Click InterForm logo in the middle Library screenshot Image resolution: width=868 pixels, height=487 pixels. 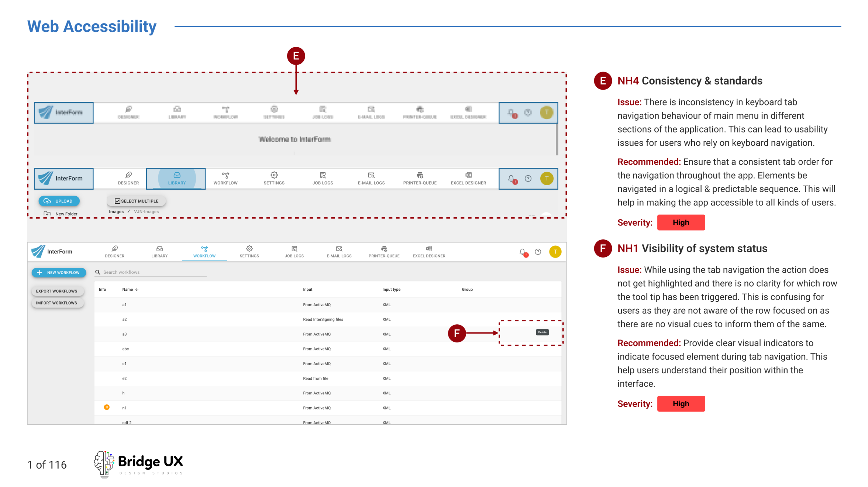click(64, 179)
